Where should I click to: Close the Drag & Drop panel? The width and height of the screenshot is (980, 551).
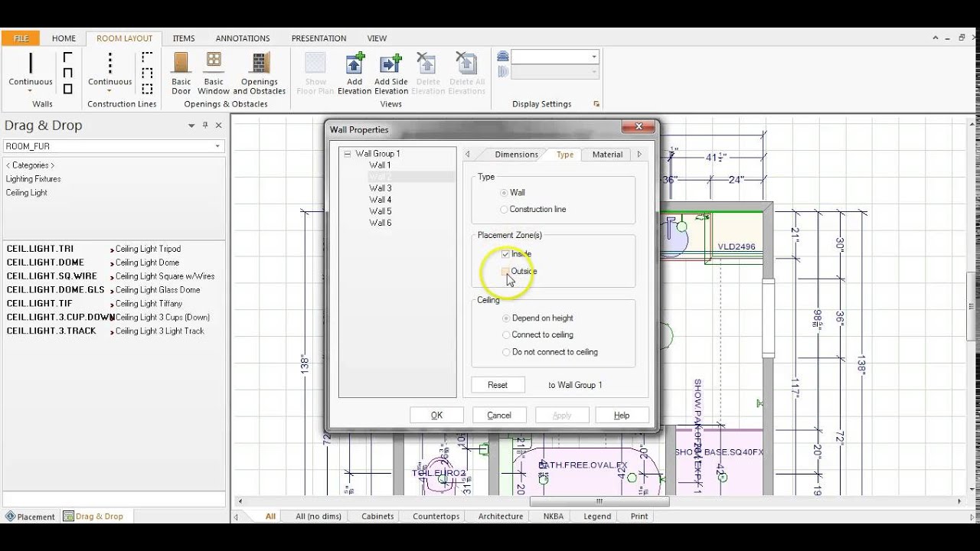pyautogui.click(x=218, y=126)
